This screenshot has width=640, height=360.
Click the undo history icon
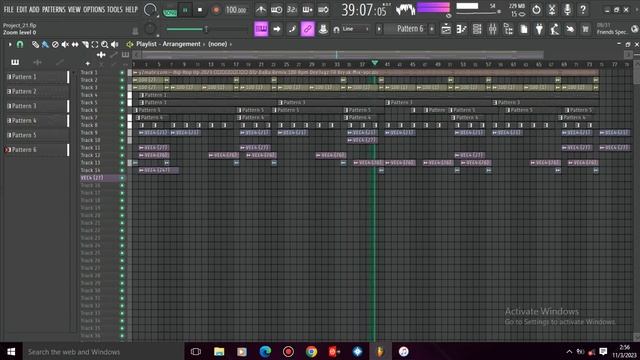(536, 9)
